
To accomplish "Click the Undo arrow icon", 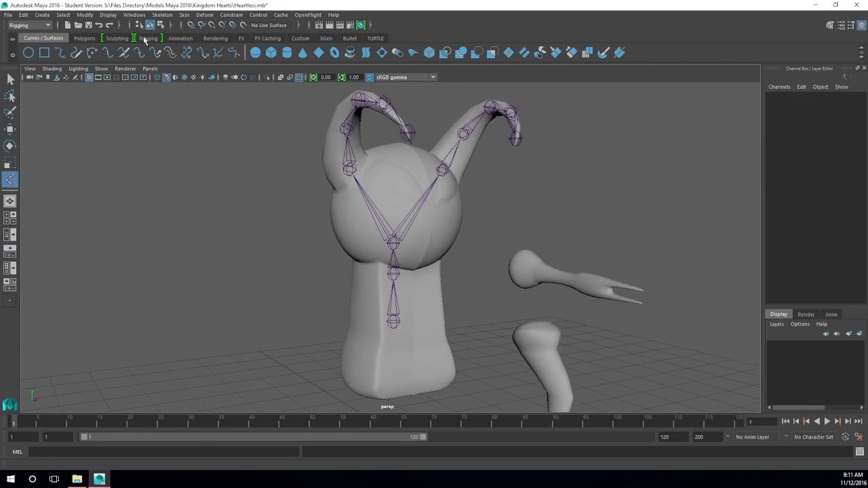I will (99, 25).
